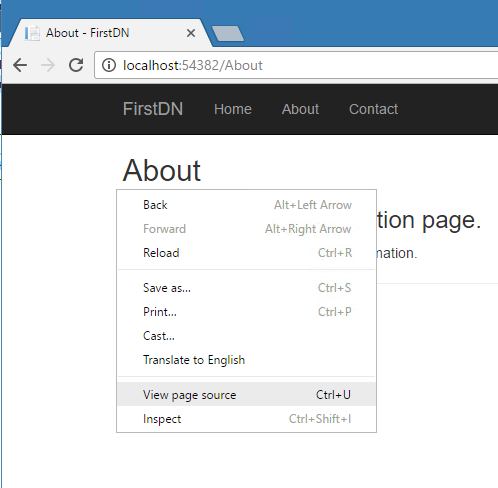Screen dimensions: 498x488
Task: Choose Back in the context menu
Action: (x=247, y=205)
